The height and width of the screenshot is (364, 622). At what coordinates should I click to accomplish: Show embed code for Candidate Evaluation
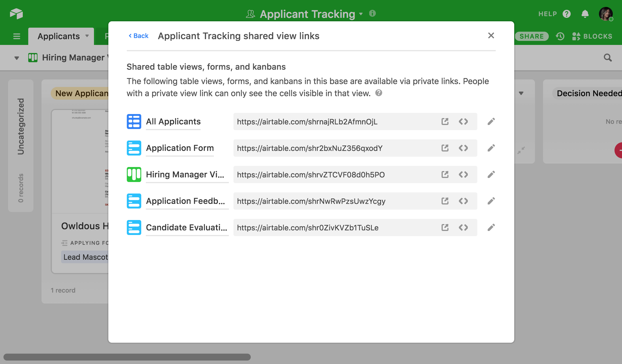point(463,227)
